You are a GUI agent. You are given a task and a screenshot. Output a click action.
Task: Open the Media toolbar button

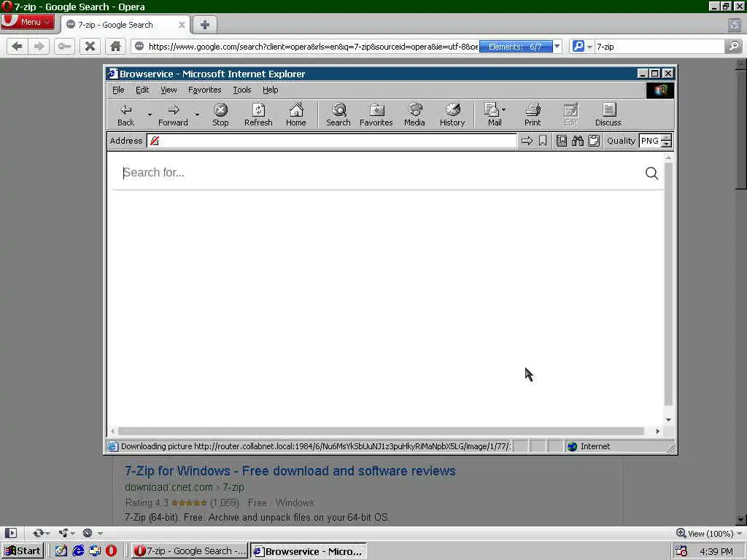[414, 115]
